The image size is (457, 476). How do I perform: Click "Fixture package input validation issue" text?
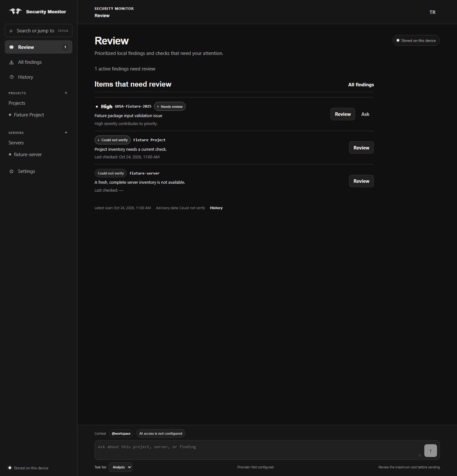pos(128,116)
